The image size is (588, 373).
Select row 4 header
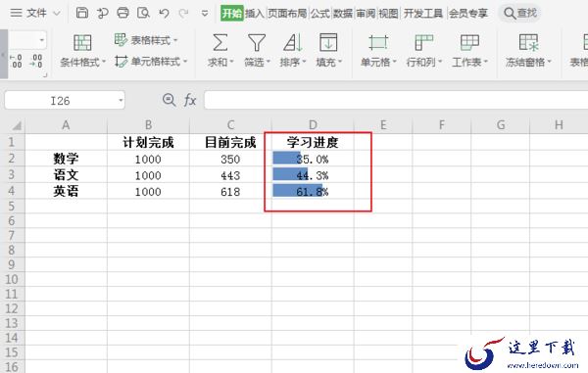tap(12, 191)
